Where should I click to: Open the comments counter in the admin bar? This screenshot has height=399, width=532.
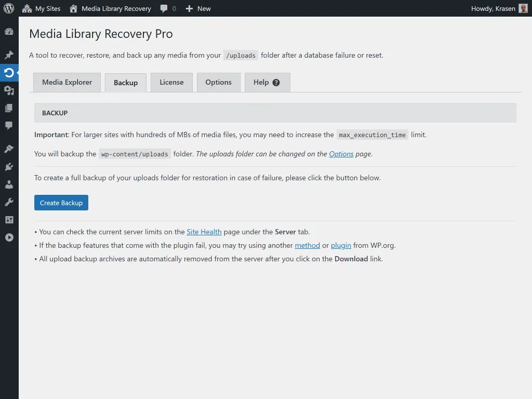[167, 8]
